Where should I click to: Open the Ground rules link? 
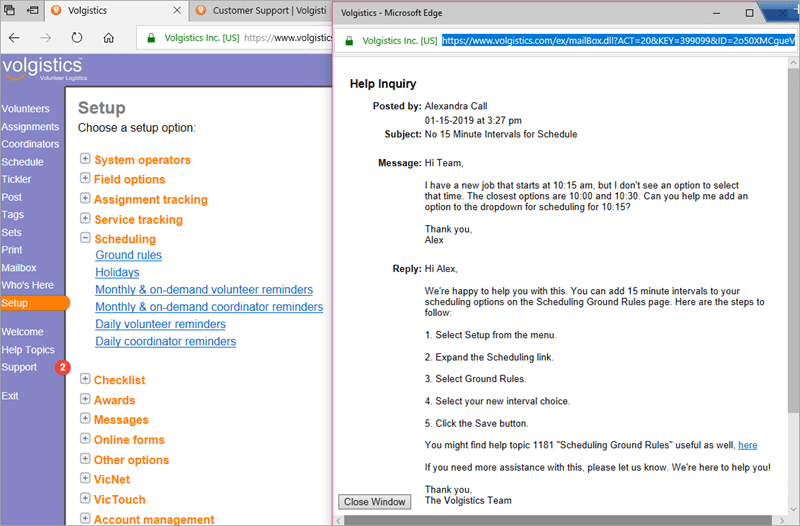point(128,255)
